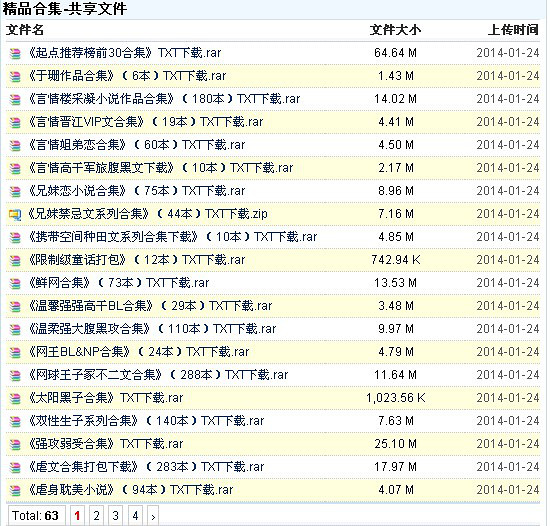
Task: Click the 742.94 K file size value
Action: click(x=396, y=260)
